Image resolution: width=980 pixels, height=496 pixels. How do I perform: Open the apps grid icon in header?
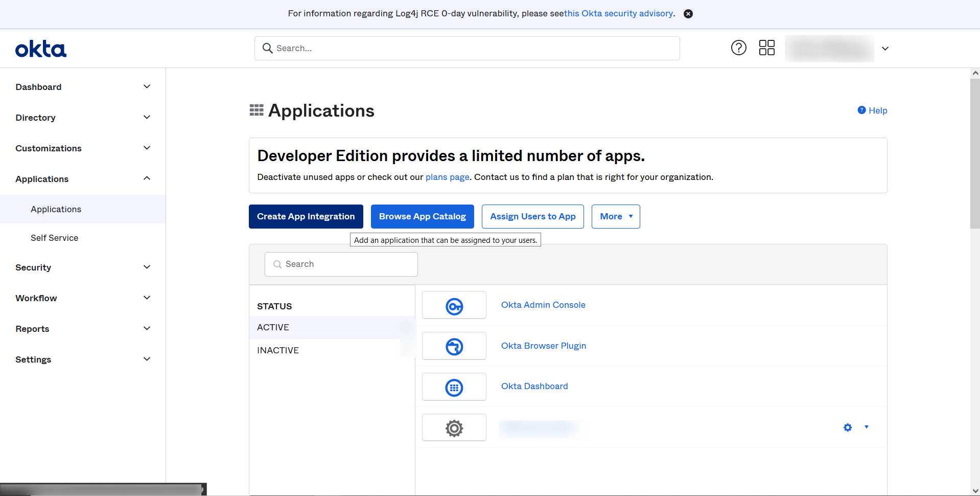766,48
